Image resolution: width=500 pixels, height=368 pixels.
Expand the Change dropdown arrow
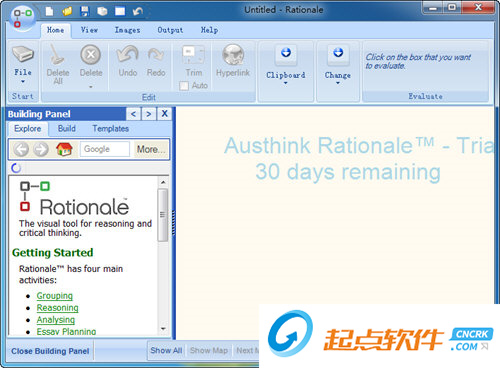[338, 83]
